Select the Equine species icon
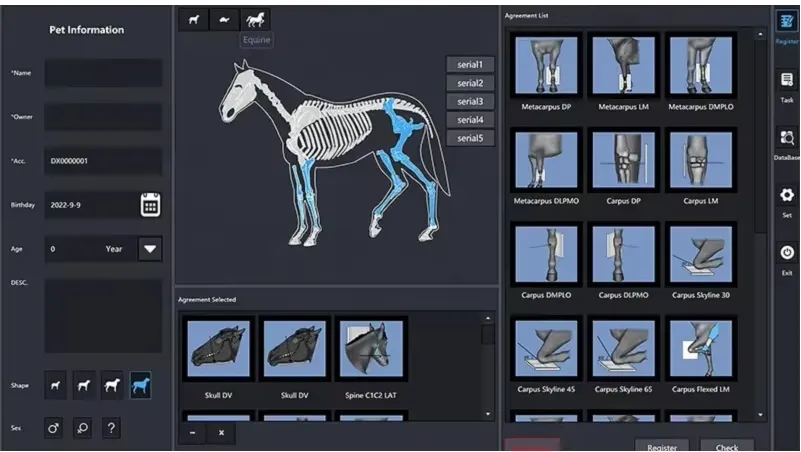This screenshot has height=452, width=801. pyautogui.click(x=256, y=19)
